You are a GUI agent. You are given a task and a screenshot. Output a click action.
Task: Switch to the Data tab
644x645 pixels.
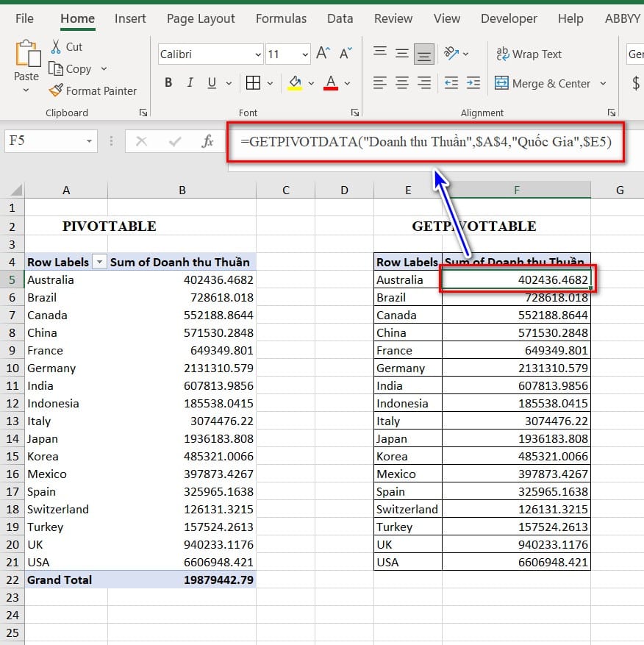(340, 18)
